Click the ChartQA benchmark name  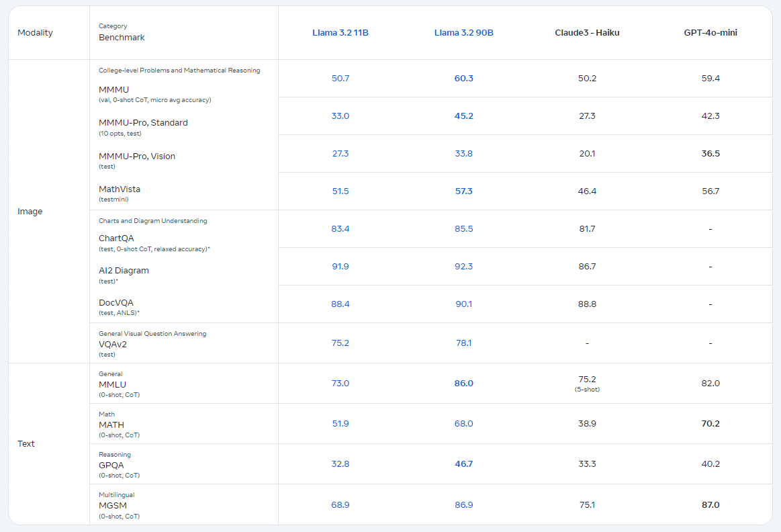pyautogui.click(x=116, y=238)
